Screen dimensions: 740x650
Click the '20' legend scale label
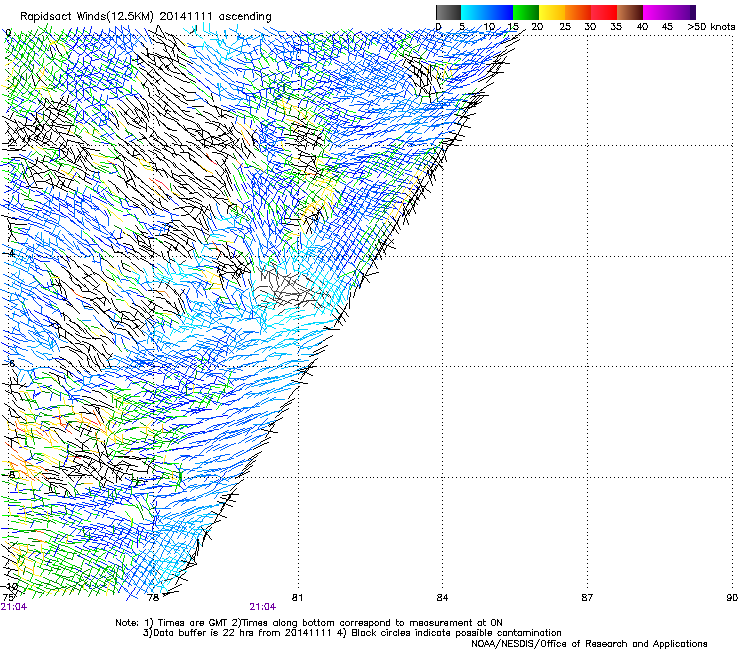click(x=537, y=27)
